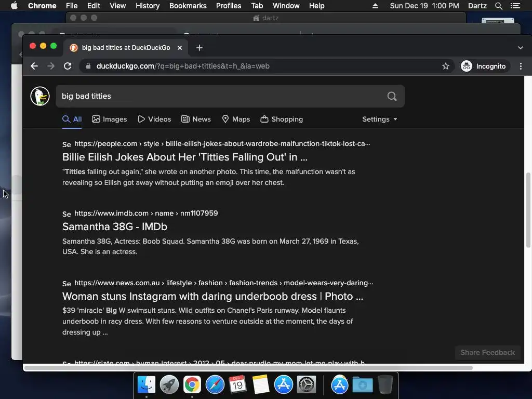Click the Incognito profile badge

(485, 66)
